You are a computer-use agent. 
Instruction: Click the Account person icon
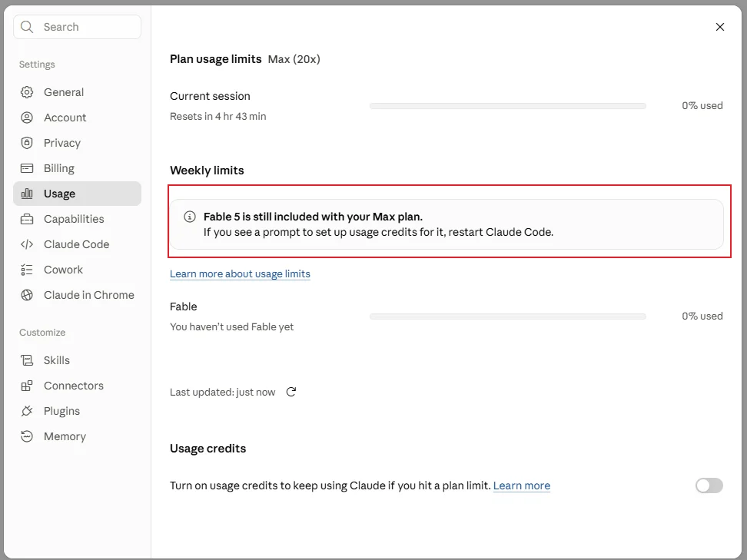27,117
